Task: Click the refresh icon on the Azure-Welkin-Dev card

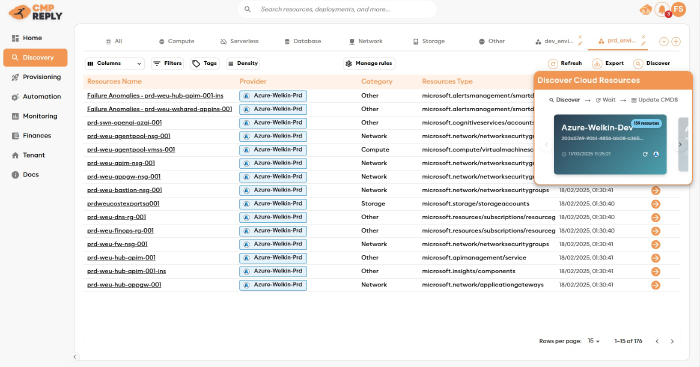Action: [645, 154]
